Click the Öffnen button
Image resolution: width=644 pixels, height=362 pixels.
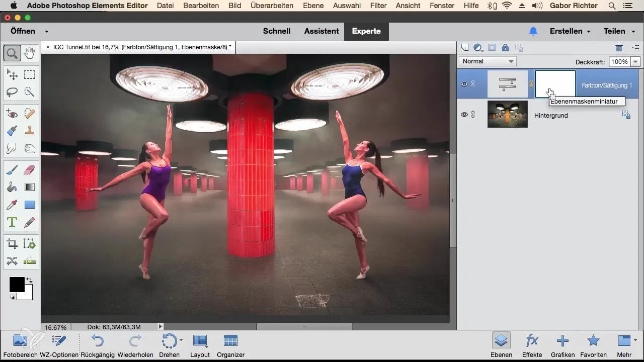pos(23,31)
